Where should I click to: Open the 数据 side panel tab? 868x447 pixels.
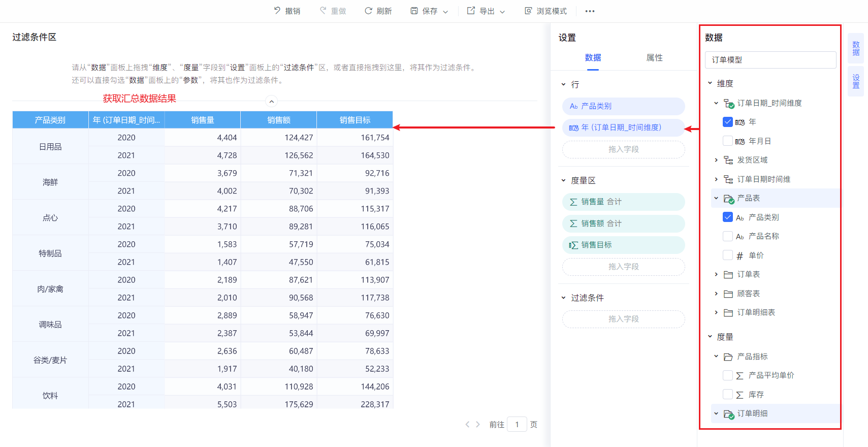pos(856,48)
